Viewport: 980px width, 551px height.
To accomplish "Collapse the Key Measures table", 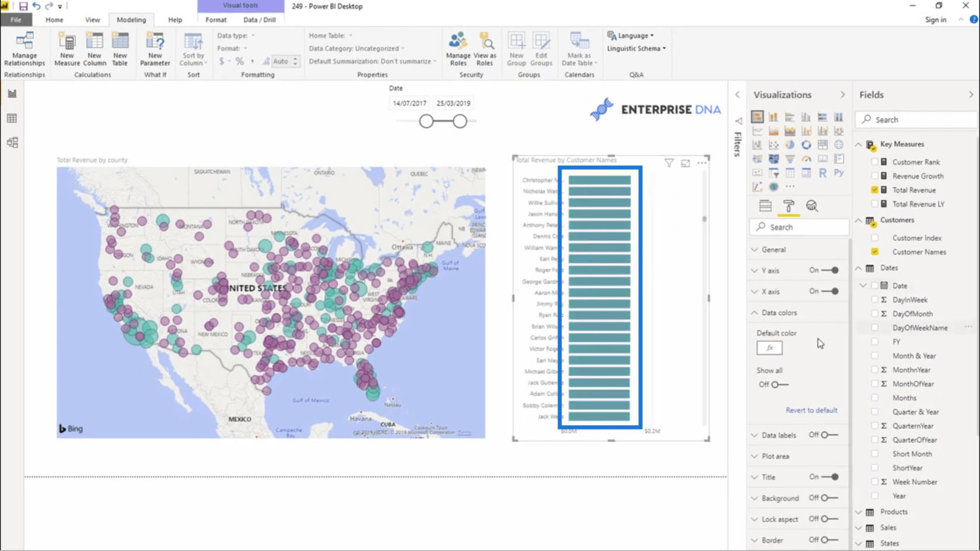I will point(859,144).
